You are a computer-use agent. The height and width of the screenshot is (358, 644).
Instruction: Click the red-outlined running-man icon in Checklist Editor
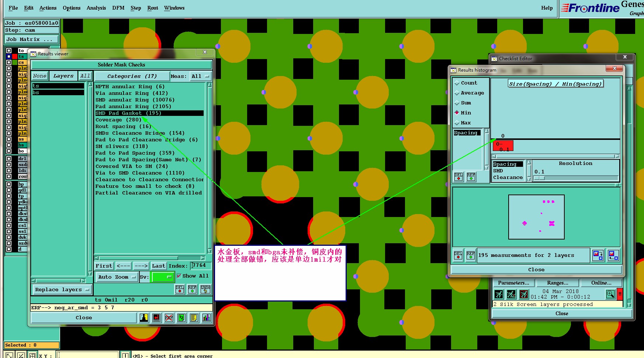(x=524, y=294)
